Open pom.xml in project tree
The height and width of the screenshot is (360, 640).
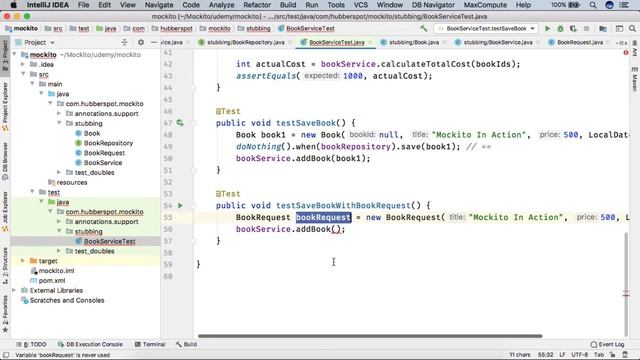coord(52,280)
